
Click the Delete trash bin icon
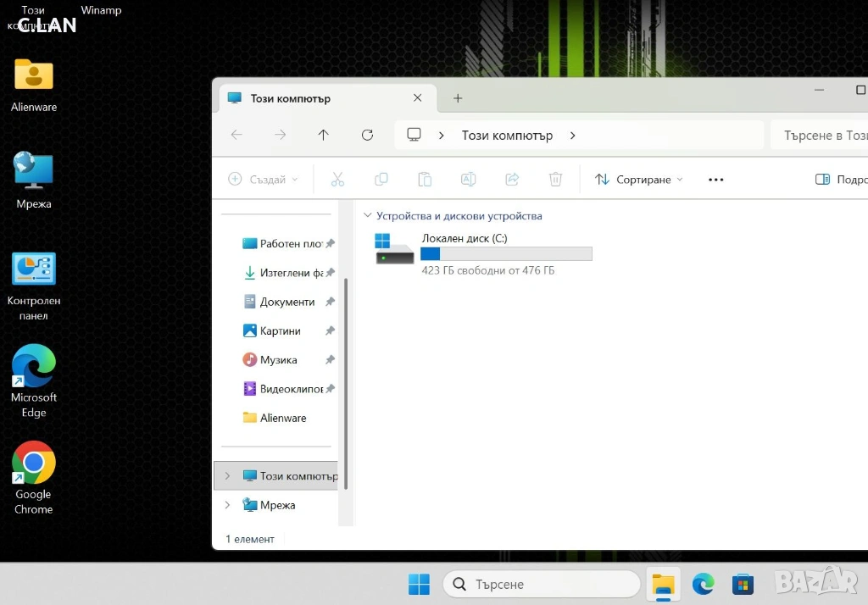pyautogui.click(x=555, y=180)
